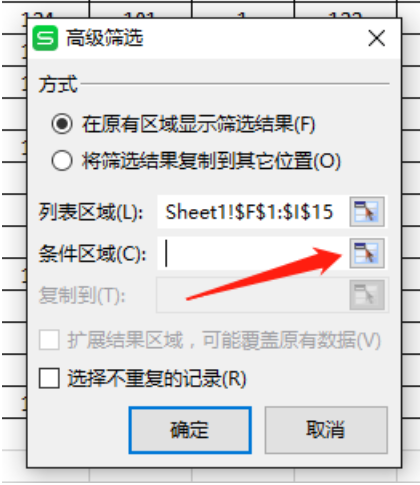Click the range picker icon beside 列表区域

pyautogui.click(x=367, y=212)
